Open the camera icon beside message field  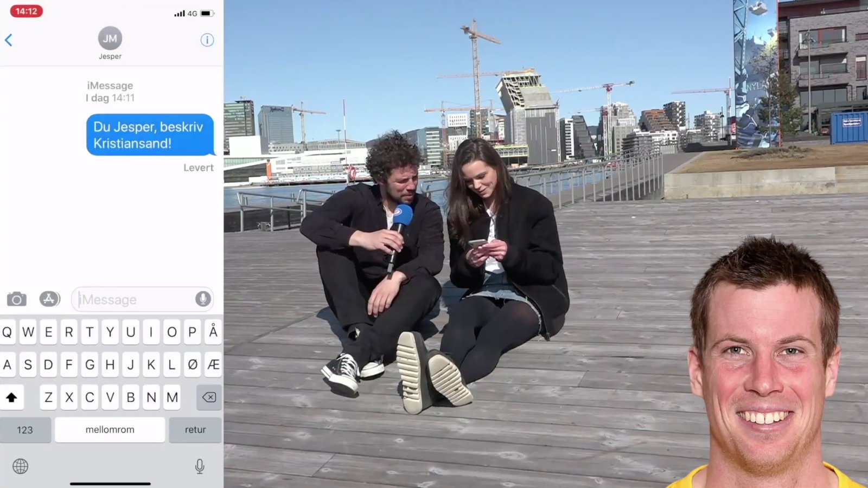pyautogui.click(x=16, y=299)
